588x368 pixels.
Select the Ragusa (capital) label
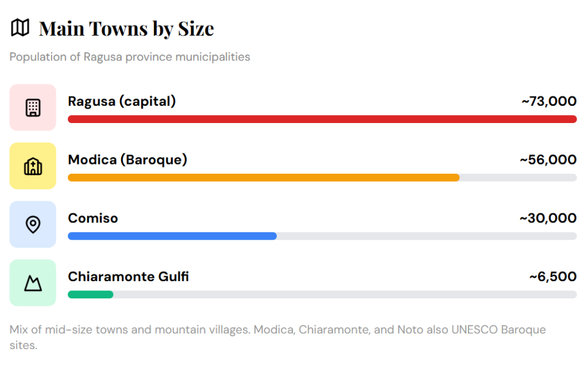pos(122,101)
